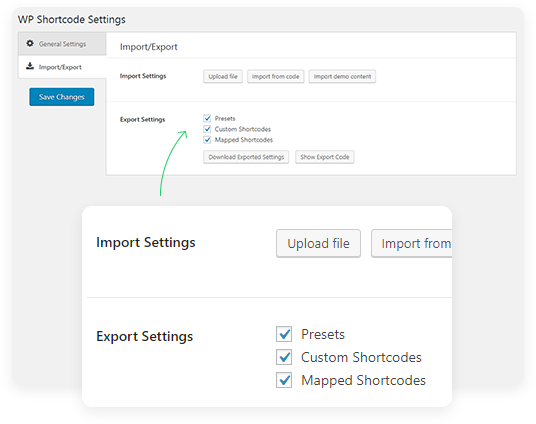
Task: Click the large Upload file button in the callout
Action: (318, 243)
